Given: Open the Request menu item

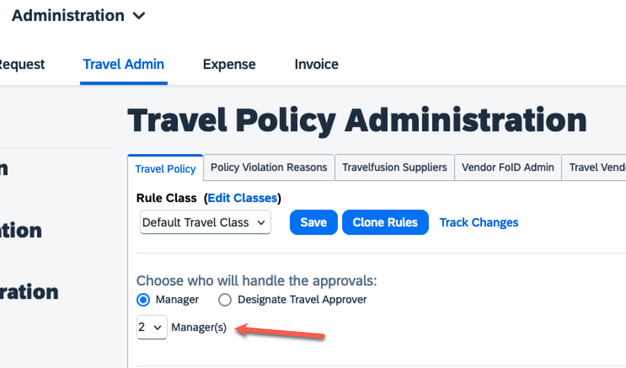Looking at the screenshot, I should tap(22, 64).
